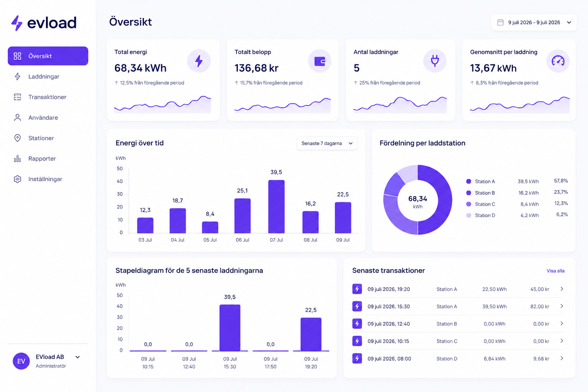The height and width of the screenshot is (392, 588).
Task: Click the 04 Jul bar showing 18,7
Action: coord(178,221)
